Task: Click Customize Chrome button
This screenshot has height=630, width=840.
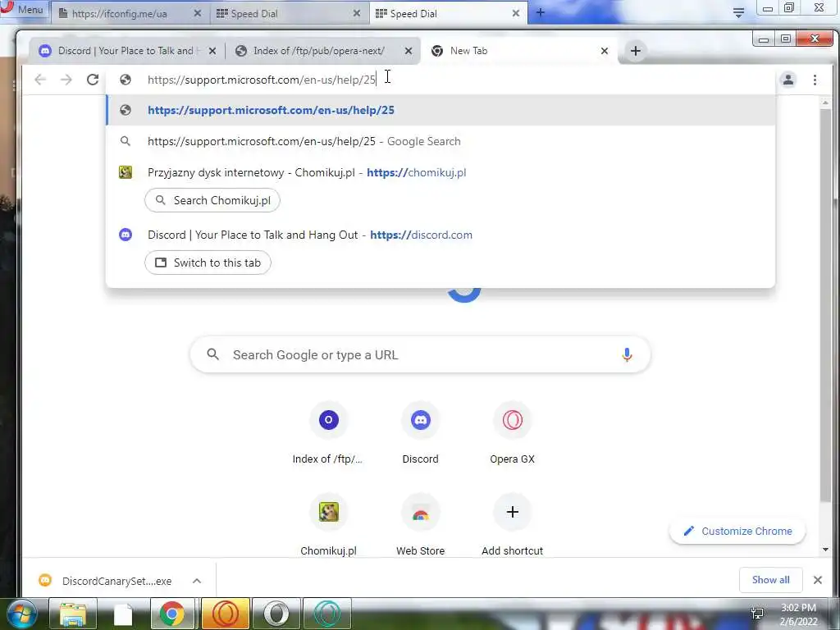Action: pos(737,531)
